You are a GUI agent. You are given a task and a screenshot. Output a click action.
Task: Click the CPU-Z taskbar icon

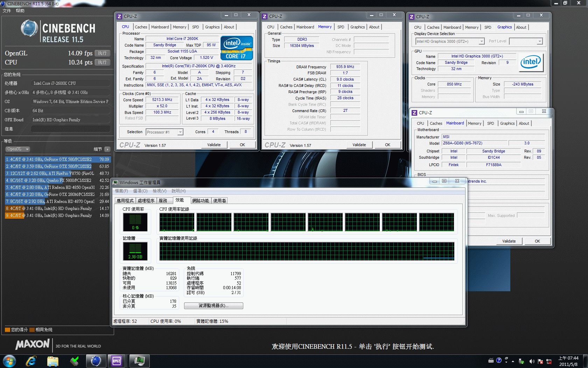(117, 361)
